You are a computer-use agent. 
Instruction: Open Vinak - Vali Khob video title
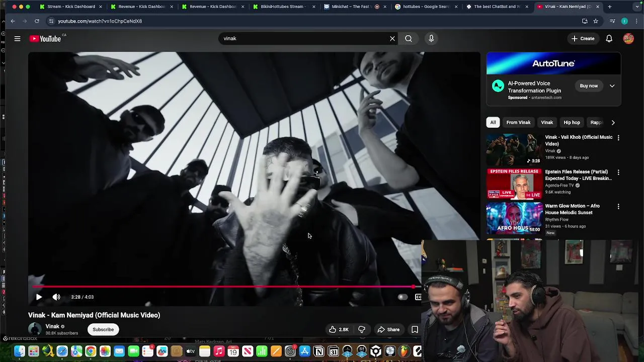pyautogui.click(x=579, y=140)
